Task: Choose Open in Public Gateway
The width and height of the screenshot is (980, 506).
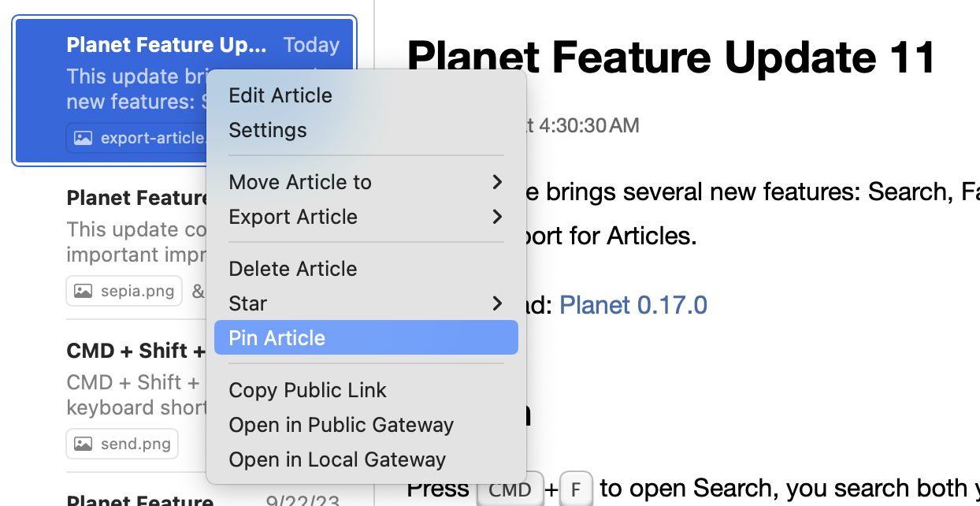Action: tap(341, 425)
